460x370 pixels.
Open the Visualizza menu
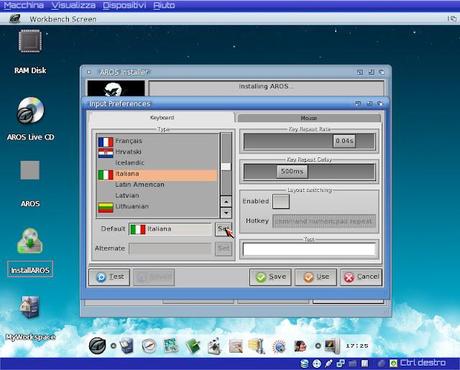(73, 5)
